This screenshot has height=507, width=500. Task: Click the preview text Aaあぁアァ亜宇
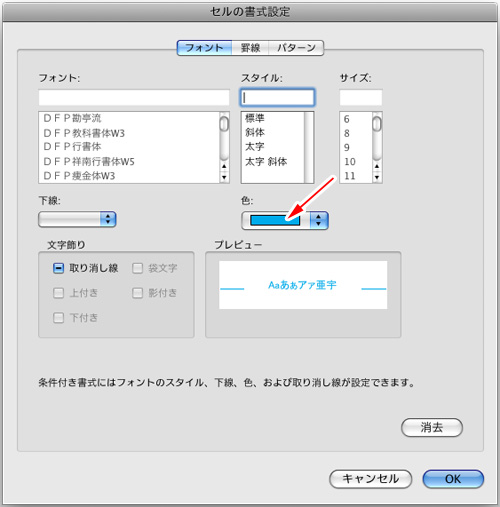(x=302, y=285)
